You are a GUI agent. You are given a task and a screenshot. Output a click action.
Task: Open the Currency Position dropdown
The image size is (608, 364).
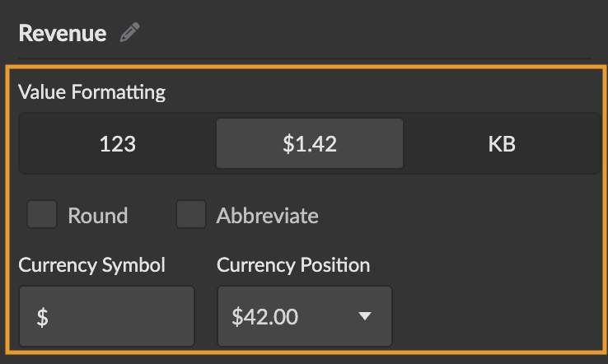click(304, 317)
